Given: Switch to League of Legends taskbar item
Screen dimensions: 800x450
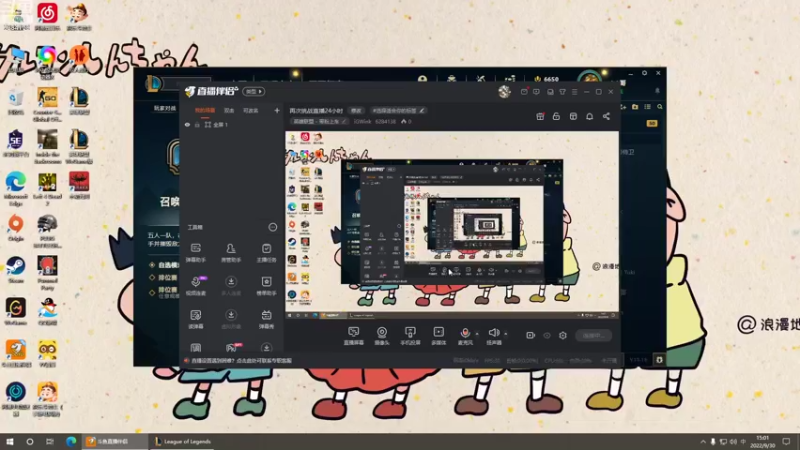Looking at the screenshot, I should pos(183,442).
